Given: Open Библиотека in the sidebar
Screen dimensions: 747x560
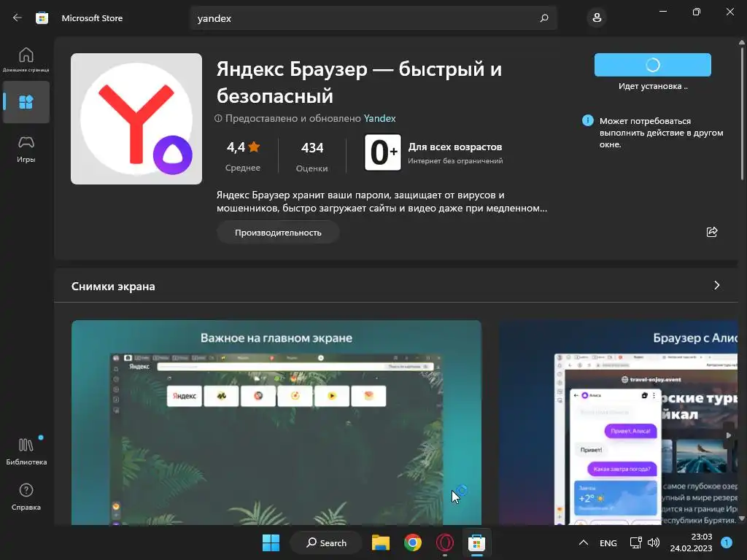Looking at the screenshot, I should [x=26, y=451].
